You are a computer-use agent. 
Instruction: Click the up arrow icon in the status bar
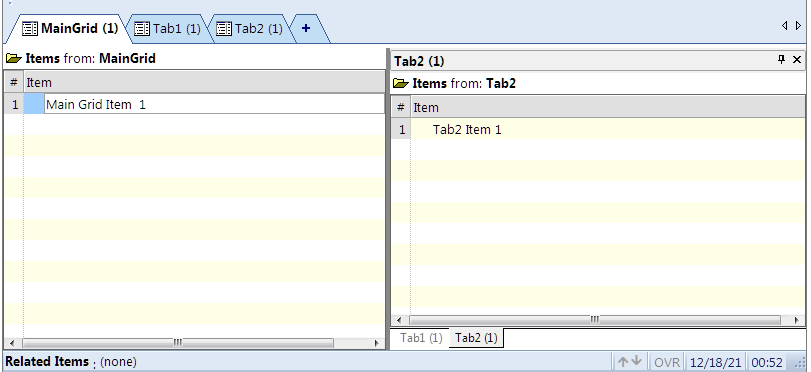[623, 361]
